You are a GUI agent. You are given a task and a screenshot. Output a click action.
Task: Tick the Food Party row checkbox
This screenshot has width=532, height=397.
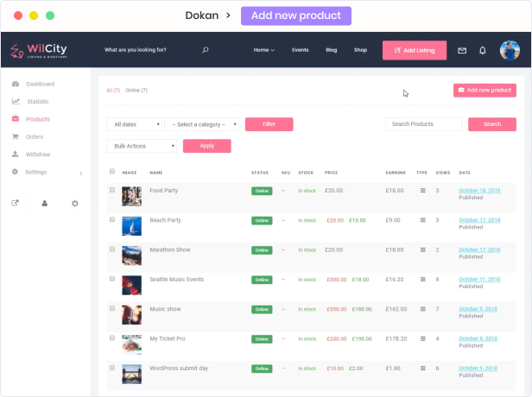pos(112,190)
